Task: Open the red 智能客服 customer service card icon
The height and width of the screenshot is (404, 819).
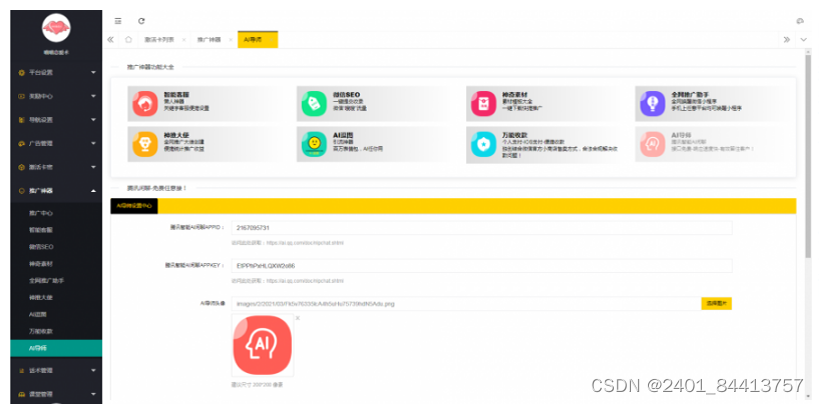Action: [145, 103]
